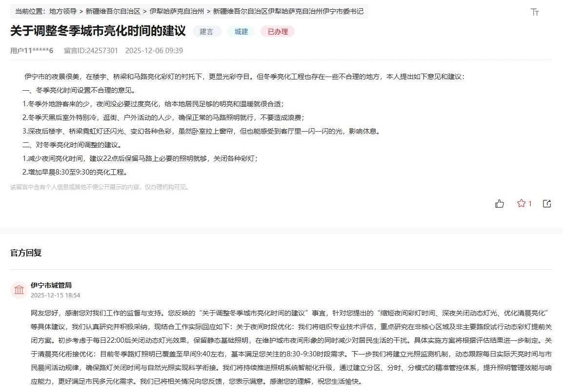Click the 伊宁市城管局 building avatar icon
The image size is (563, 392).
[x=19, y=290]
